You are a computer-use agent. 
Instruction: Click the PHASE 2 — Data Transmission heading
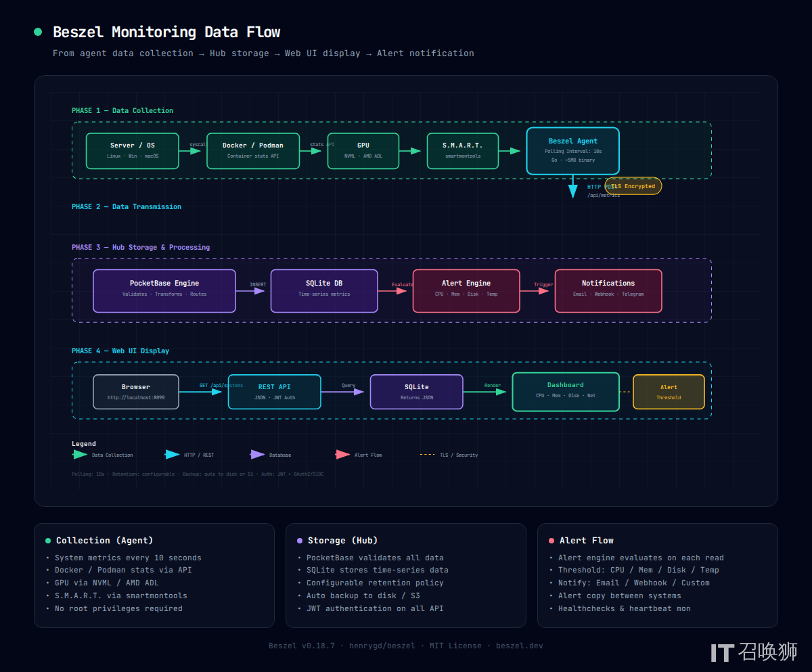click(127, 206)
